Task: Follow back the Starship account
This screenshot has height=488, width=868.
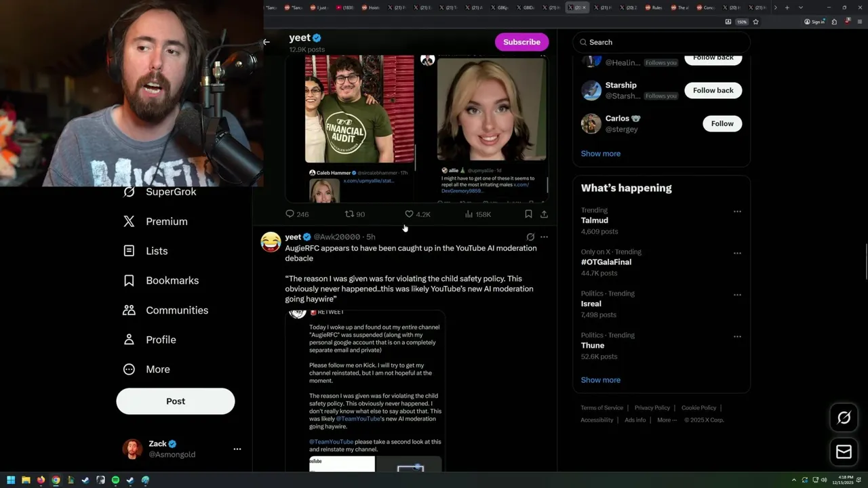Action: tap(713, 90)
